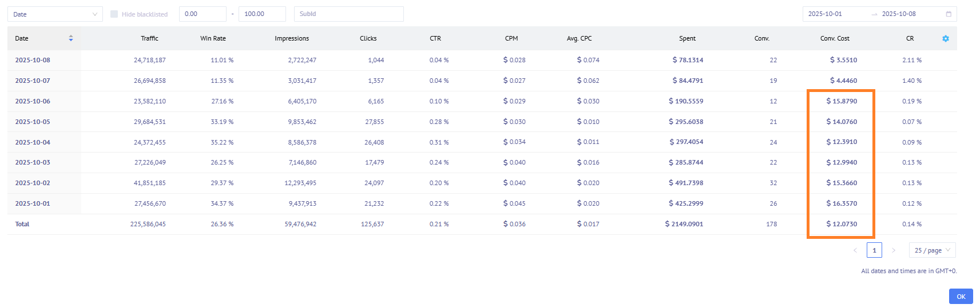The image size is (980, 308).
Task: Click the SubId filter field
Action: pyautogui.click(x=348, y=14)
